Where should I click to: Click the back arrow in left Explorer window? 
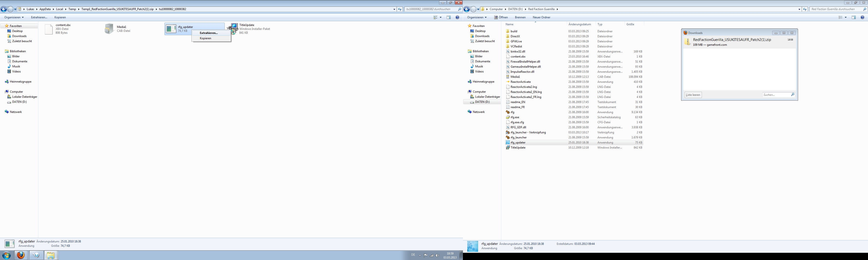[x=4, y=9]
